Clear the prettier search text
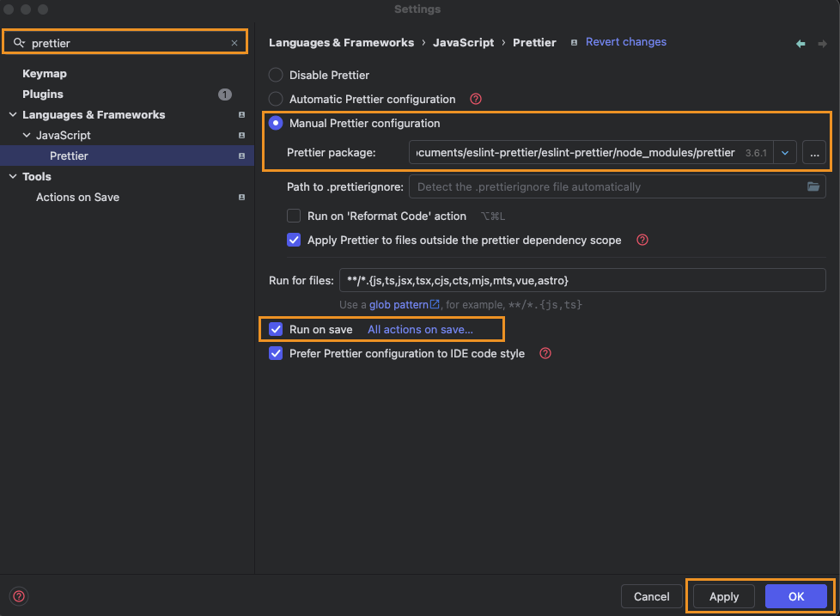 click(234, 43)
